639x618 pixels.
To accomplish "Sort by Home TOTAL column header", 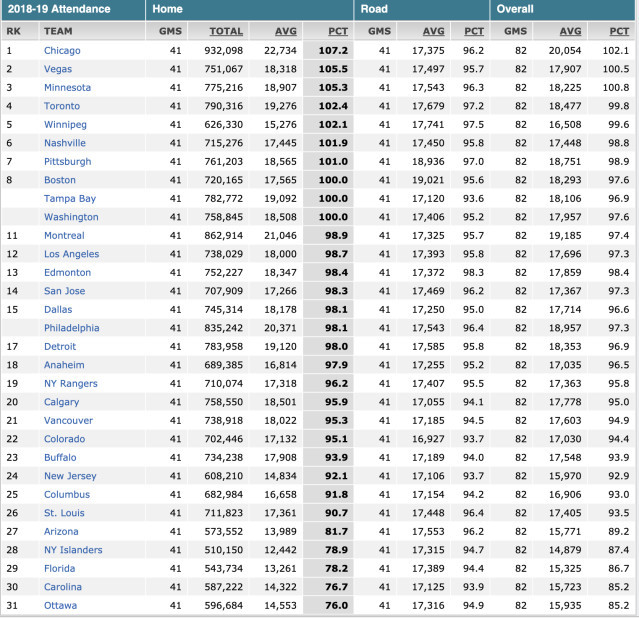I will pyautogui.click(x=226, y=31).
